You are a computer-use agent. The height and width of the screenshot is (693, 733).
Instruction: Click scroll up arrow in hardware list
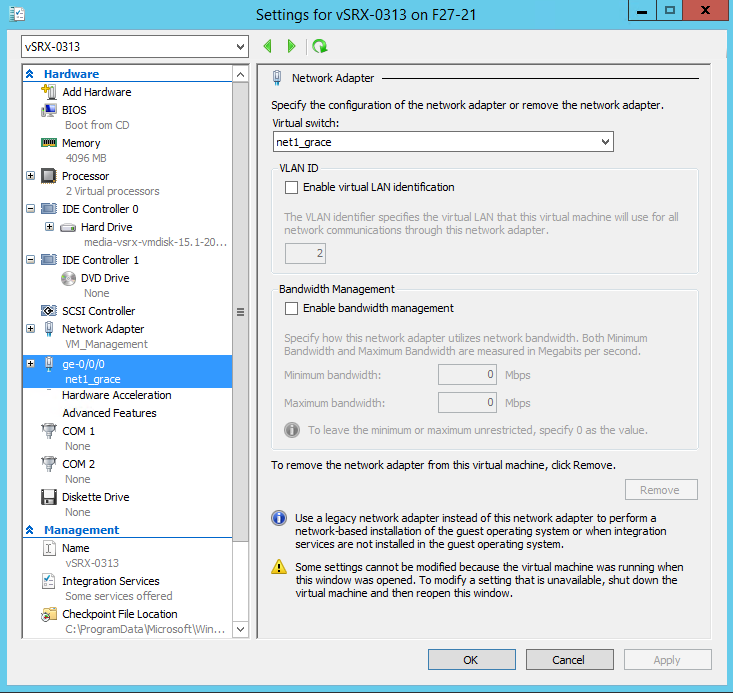[x=240, y=74]
